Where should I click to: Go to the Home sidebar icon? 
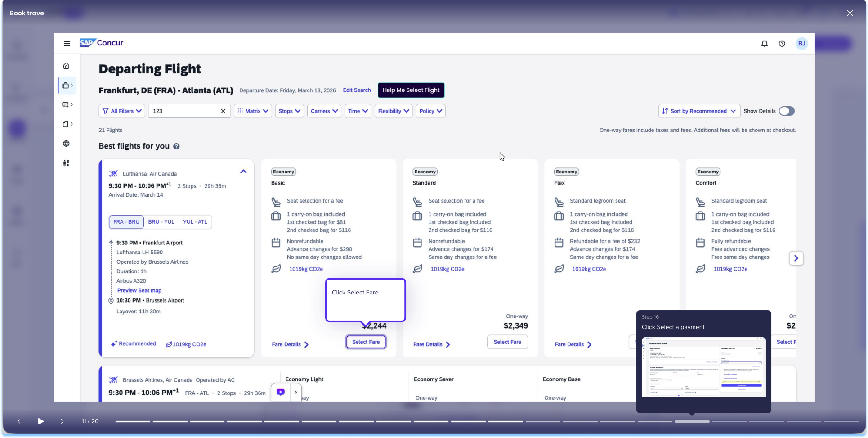66,66
